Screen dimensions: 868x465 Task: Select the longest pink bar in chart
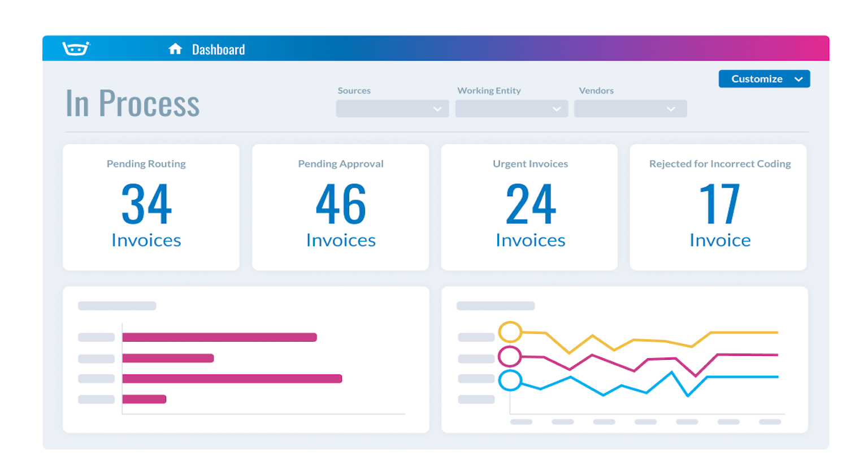pos(232,378)
